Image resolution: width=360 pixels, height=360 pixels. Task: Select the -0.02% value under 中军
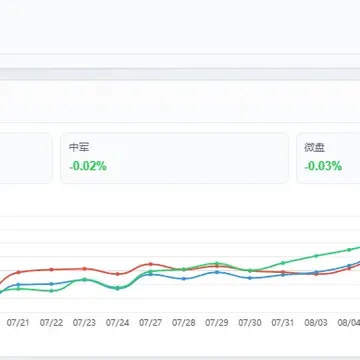tap(88, 166)
